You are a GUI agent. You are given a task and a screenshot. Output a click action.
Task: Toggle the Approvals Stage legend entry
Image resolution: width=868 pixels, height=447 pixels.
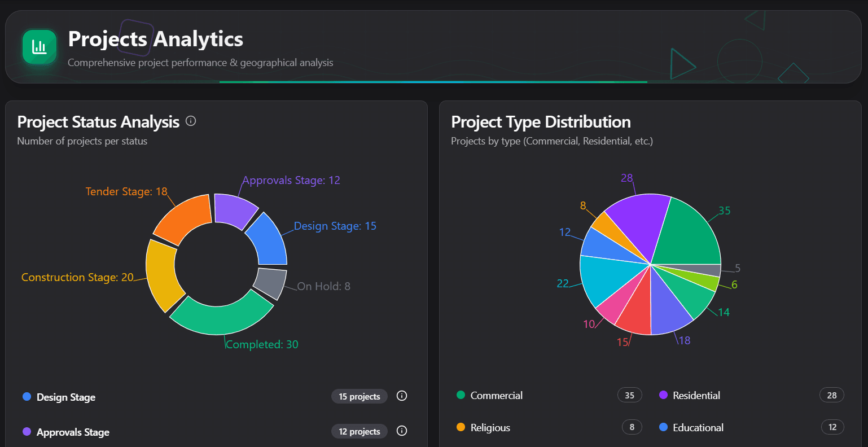72,431
